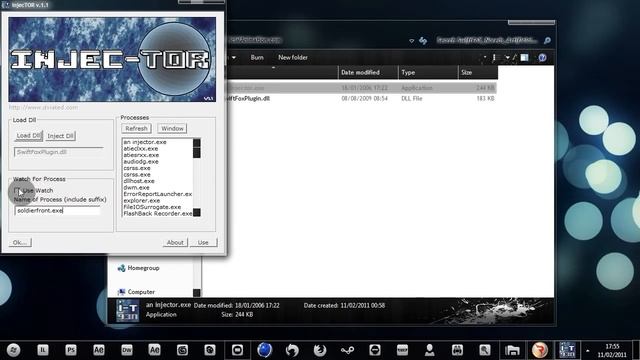Show hidden system tray icons arrow
The height and width of the screenshot is (360, 640).
(x=588, y=350)
